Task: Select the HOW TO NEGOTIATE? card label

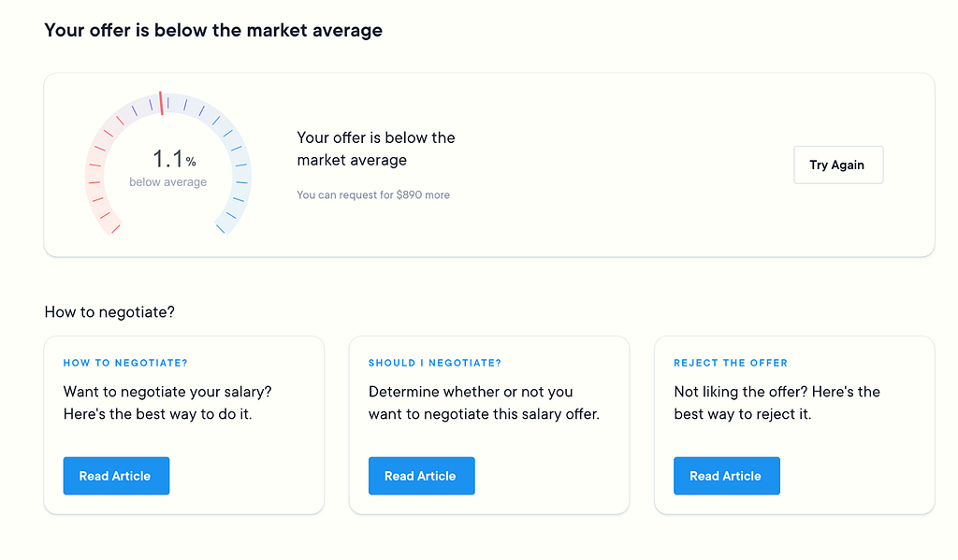Action: click(x=125, y=363)
